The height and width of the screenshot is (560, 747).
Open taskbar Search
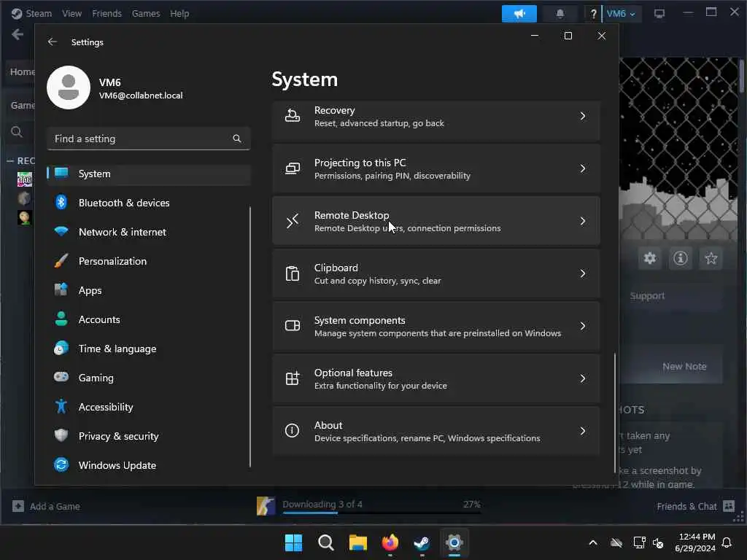pyautogui.click(x=326, y=542)
